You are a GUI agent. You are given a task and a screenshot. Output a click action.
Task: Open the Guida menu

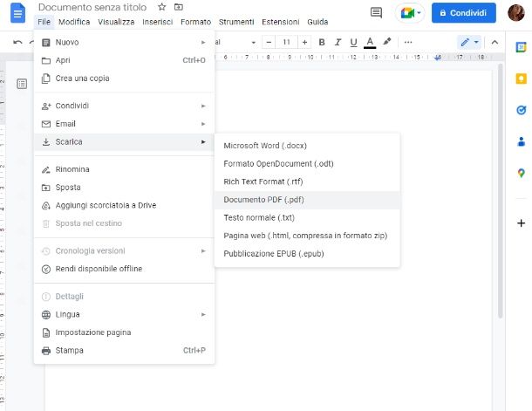pyautogui.click(x=317, y=22)
